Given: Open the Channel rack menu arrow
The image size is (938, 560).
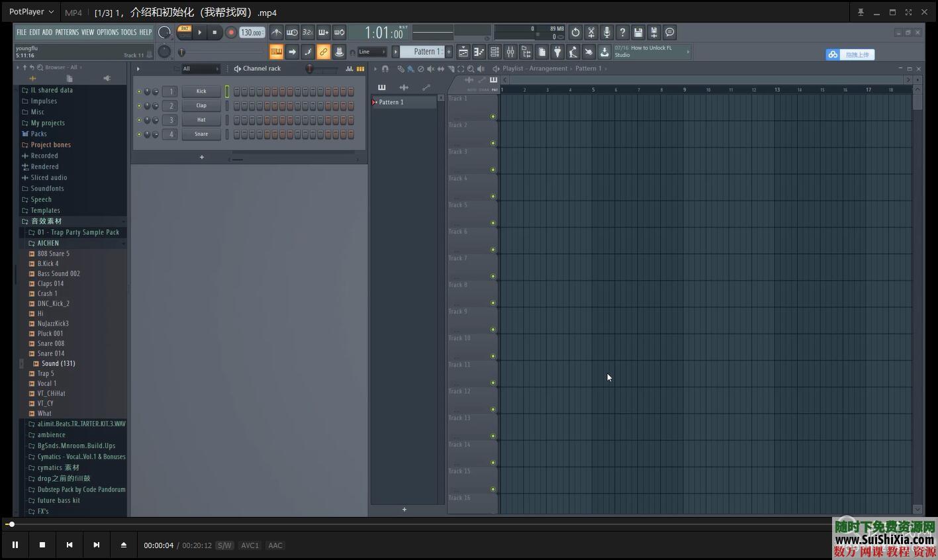Looking at the screenshot, I should point(138,69).
